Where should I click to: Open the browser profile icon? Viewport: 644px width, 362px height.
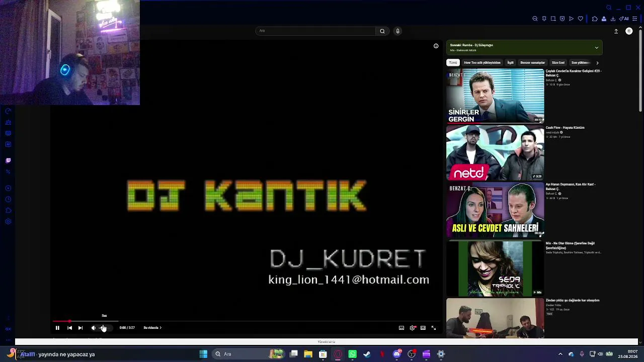(x=604, y=19)
